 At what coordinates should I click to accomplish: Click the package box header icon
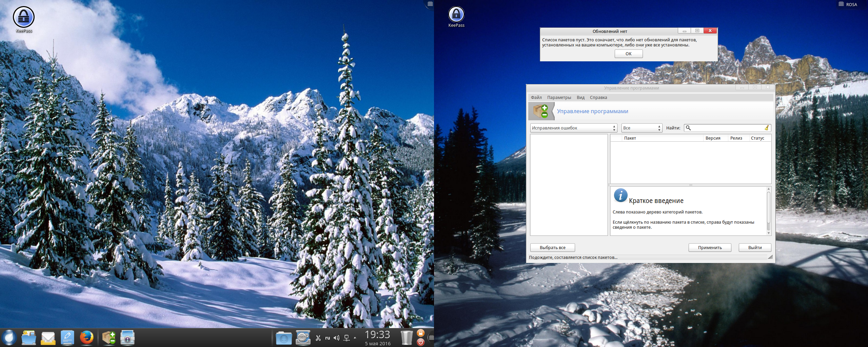coord(540,111)
